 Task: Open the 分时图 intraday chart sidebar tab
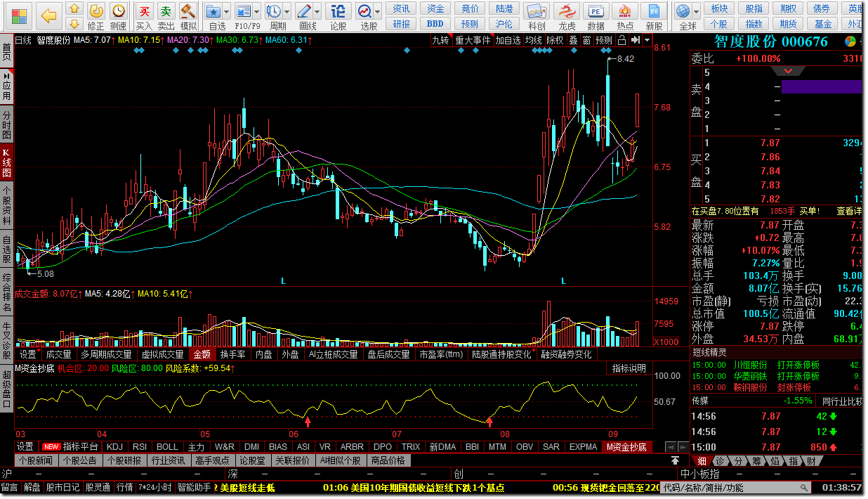pos(6,124)
